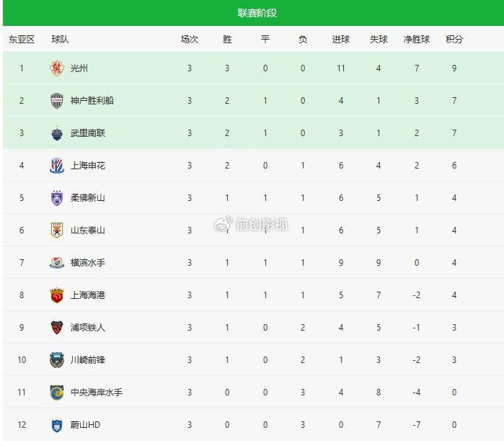The width and height of the screenshot is (504, 448).
Task: Click the 东亚区 column header
Action: 22,40
